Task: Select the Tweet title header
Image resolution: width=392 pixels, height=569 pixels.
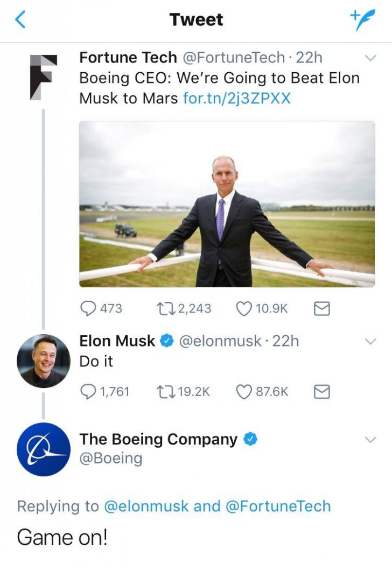Action: (196, 19)
